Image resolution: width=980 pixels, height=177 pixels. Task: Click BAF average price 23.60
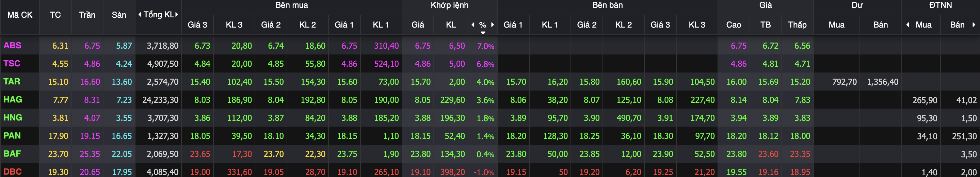[x=768, y=154]
